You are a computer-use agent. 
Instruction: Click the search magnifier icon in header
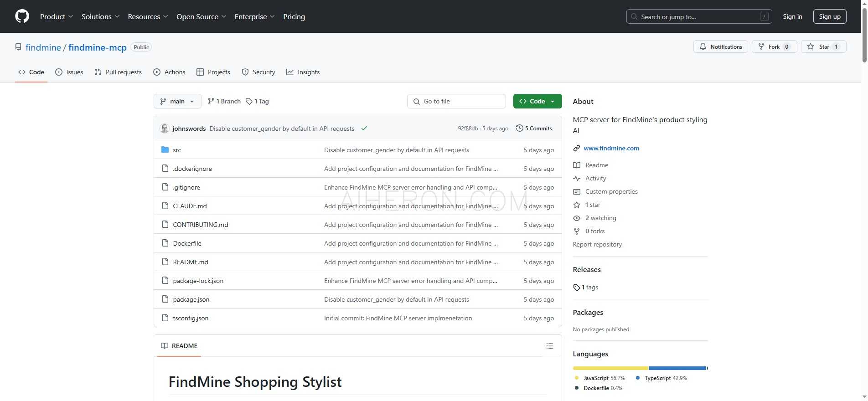click(634, 16)
